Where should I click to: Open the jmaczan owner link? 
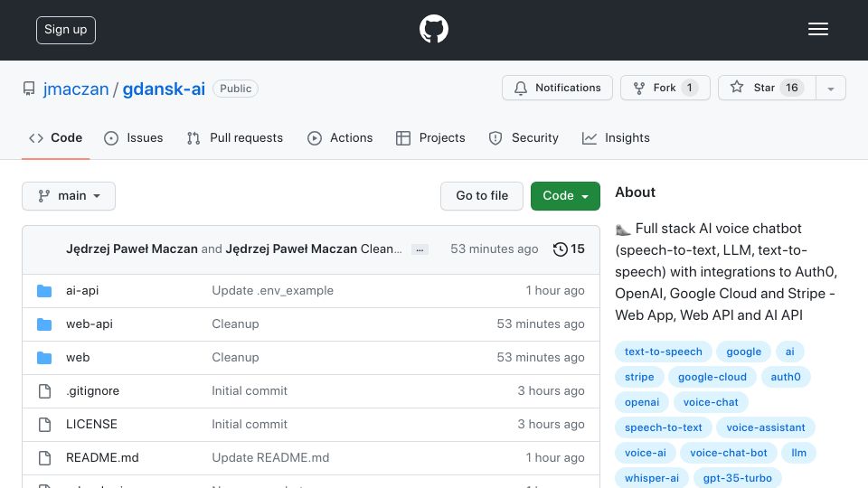76,89
